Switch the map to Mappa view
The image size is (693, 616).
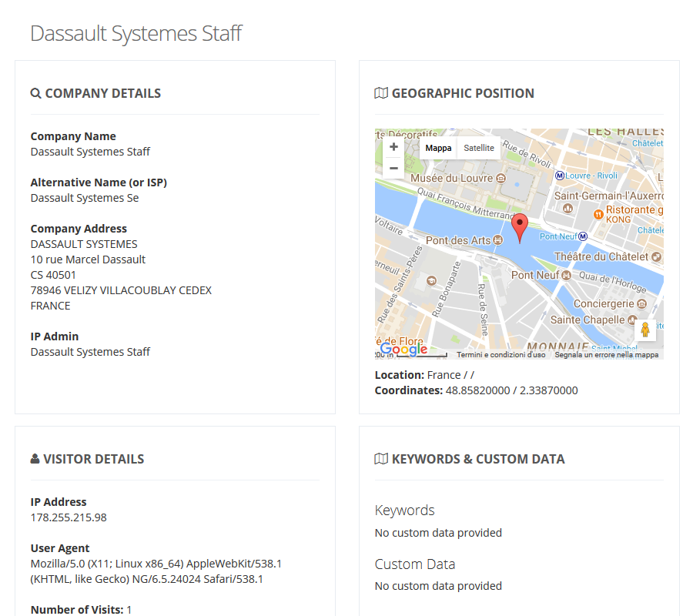coord(438,148)
